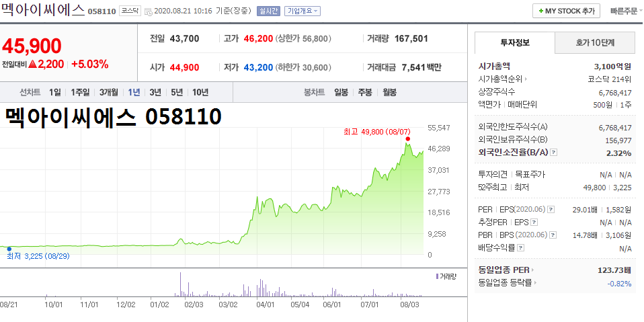Click the 저가 value 43,200
The height and width of the screenshot is (322, 644).
pyautogui.click(x=258, y=67)
